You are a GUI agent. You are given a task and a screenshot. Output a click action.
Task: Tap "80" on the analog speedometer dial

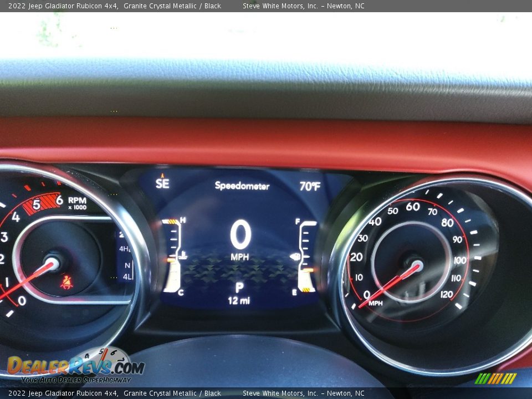pyautogui.click(x=448, y=223)
